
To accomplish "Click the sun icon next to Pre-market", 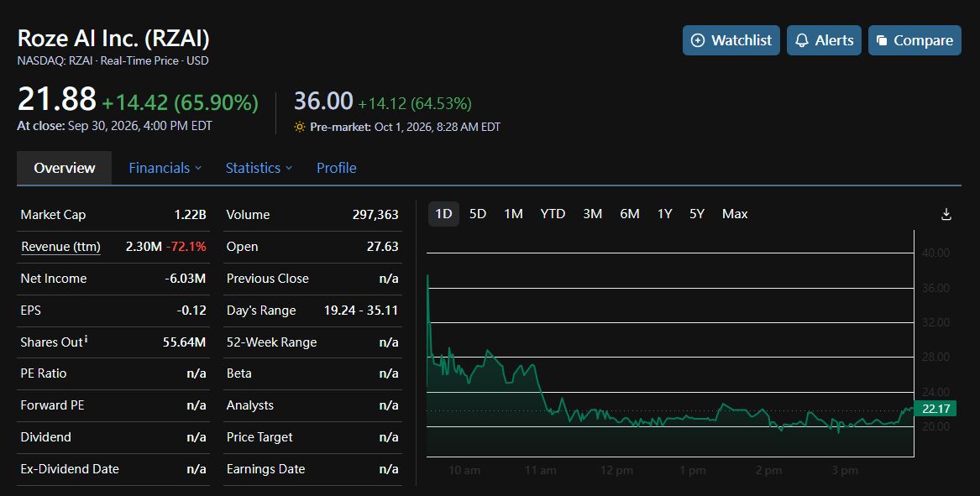I will [300, 127].
